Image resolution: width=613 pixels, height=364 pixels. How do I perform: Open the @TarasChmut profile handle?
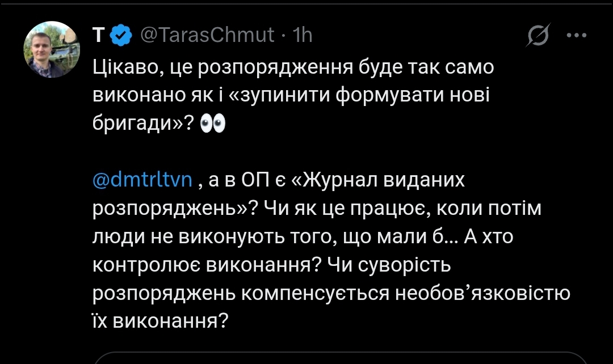207,36
